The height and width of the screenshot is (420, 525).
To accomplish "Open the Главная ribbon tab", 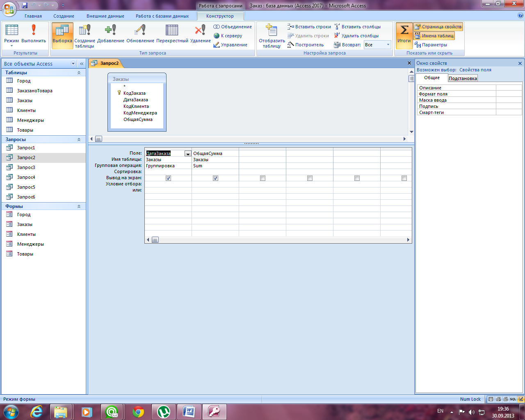I will click(x=33, y=16).
